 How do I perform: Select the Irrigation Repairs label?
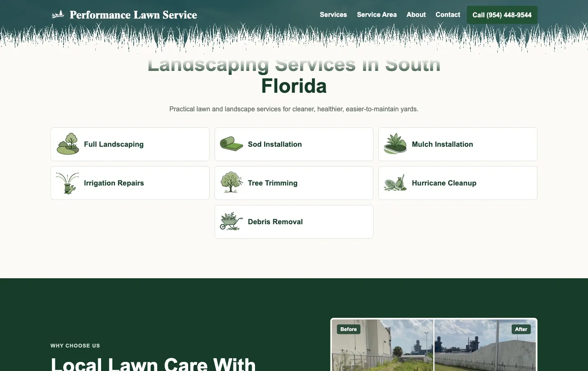pos(114,183)
